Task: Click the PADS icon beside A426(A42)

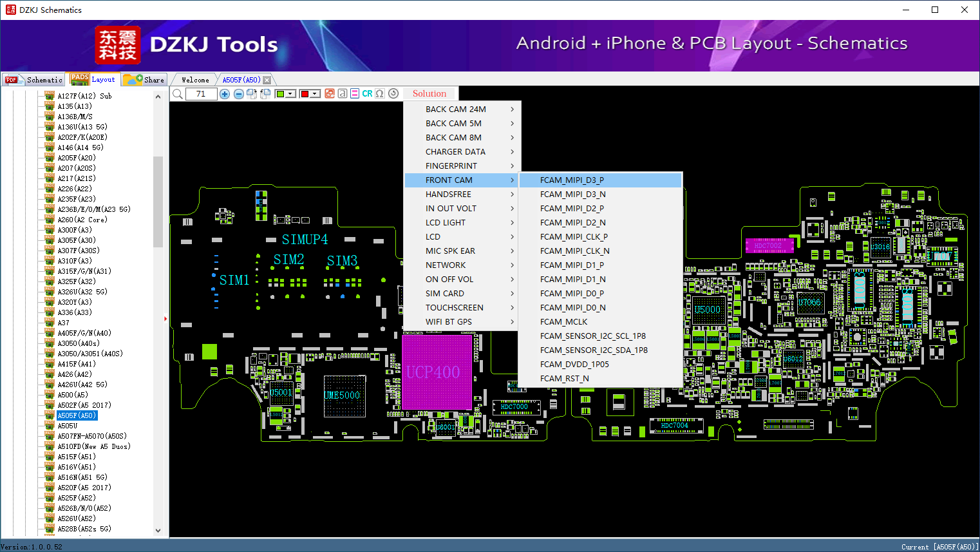Action: (x=50, y=374)
